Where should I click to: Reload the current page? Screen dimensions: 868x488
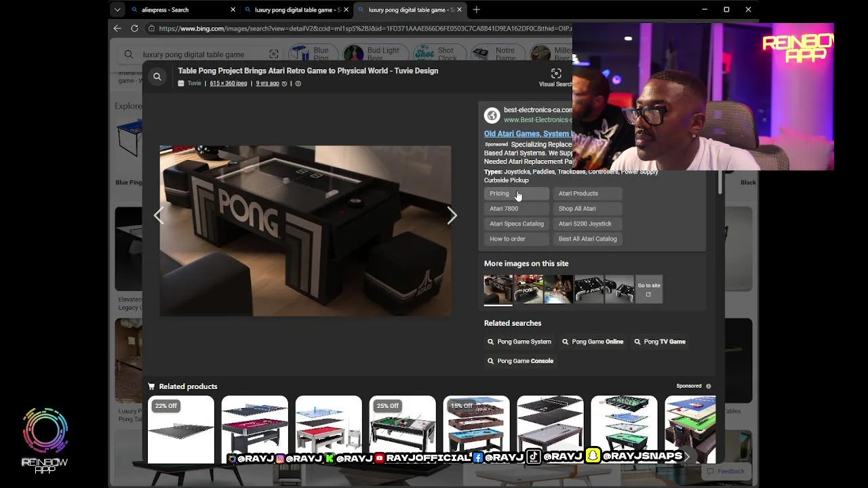tap(134, 28)
